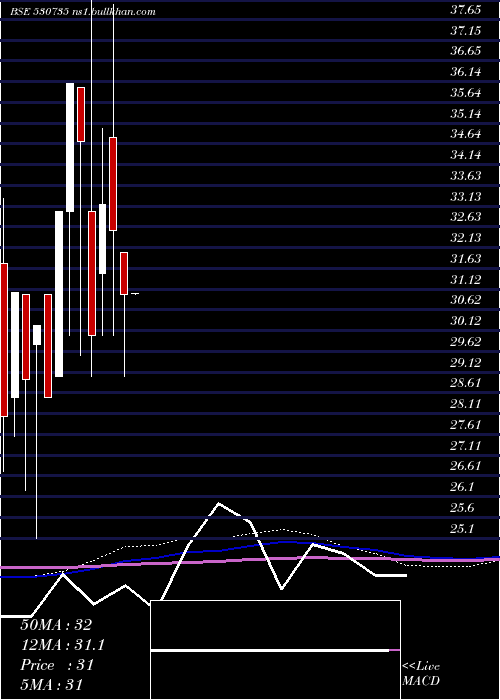This screenshot has height=700, width=500.
Task: Click the 26.61 price label
Action: 466,466
